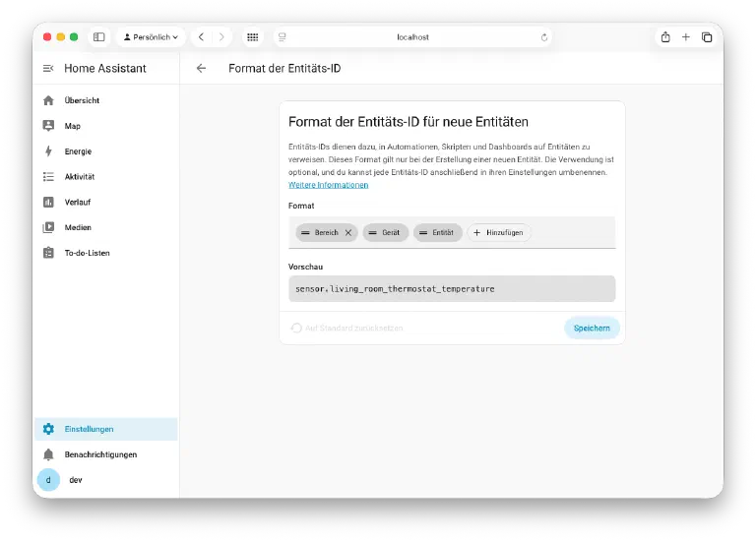Open the Map icon in sidebar

[48, 126]
